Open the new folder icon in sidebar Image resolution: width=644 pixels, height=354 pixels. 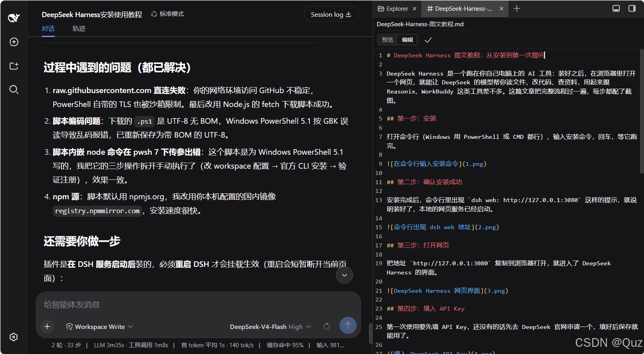click(14, 66)
